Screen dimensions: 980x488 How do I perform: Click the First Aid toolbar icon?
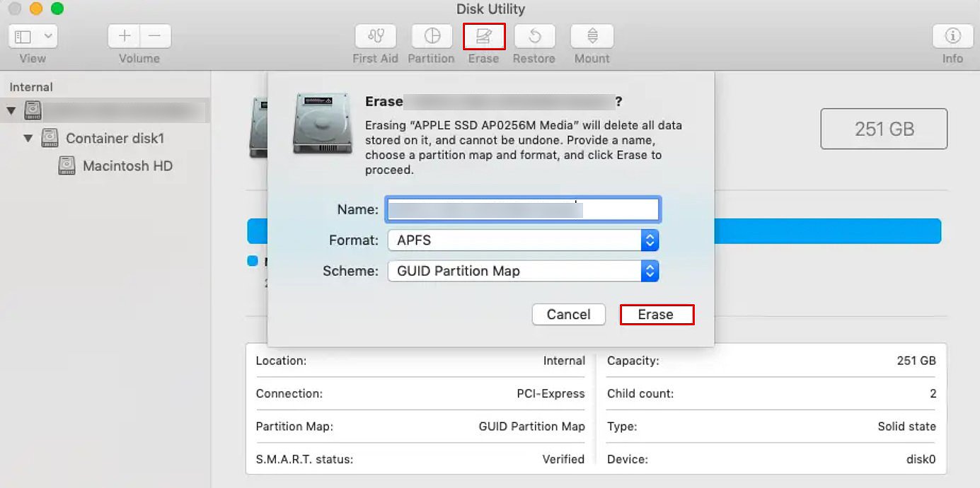pos(375,36)
